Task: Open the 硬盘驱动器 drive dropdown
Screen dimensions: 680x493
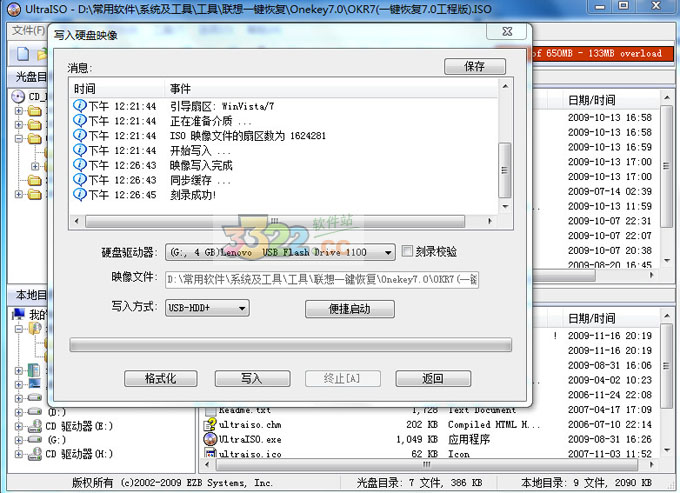Action: click(388, 252)
